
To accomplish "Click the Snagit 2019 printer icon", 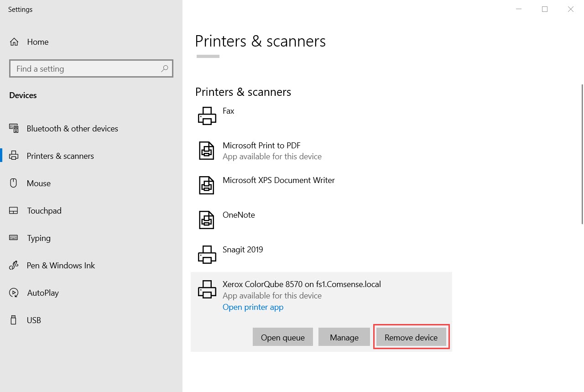I will click(207, 254).
